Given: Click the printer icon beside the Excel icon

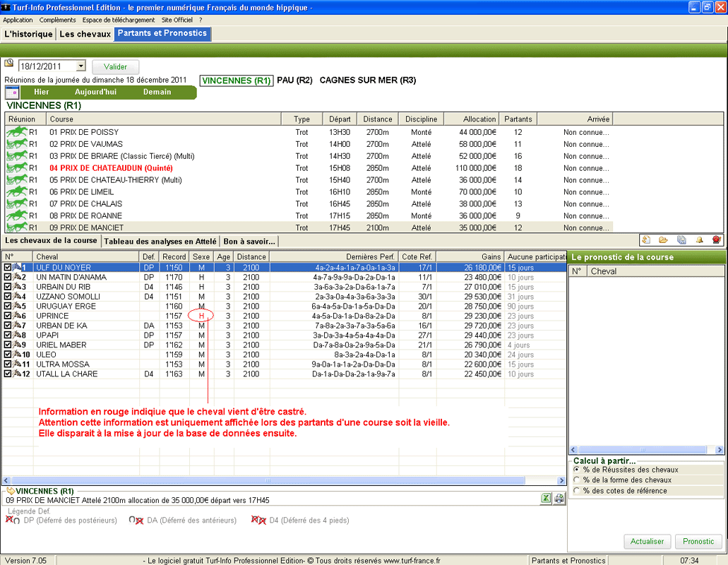Looking at the screenshot, I should [559, 499].
